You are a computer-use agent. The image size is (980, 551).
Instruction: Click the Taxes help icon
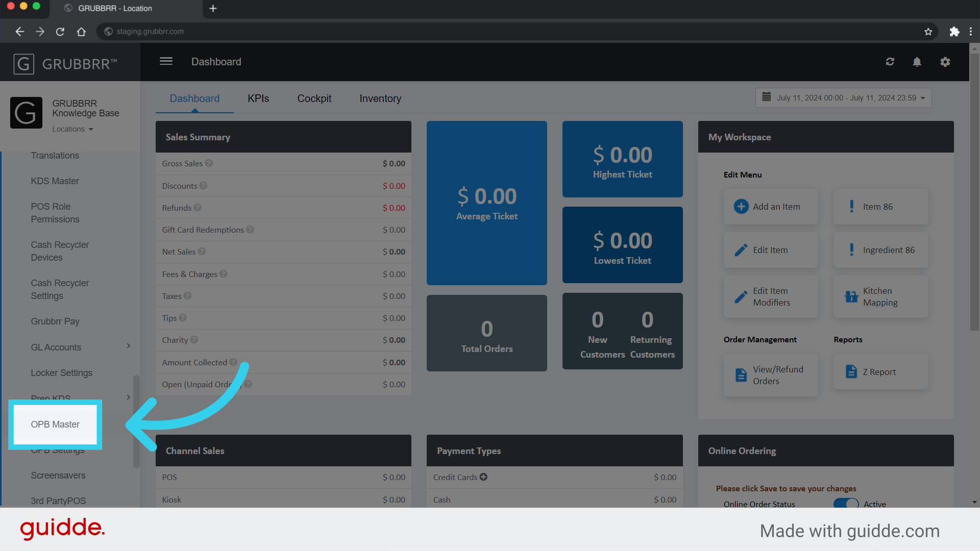tap(187, 296)
